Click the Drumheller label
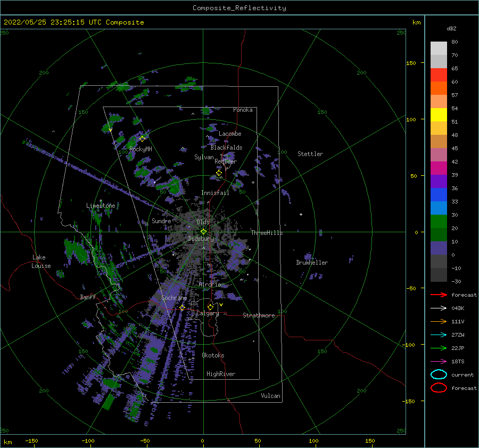Image resolution: width=479 pixels, height=448 pixels. tap(312, 263)
